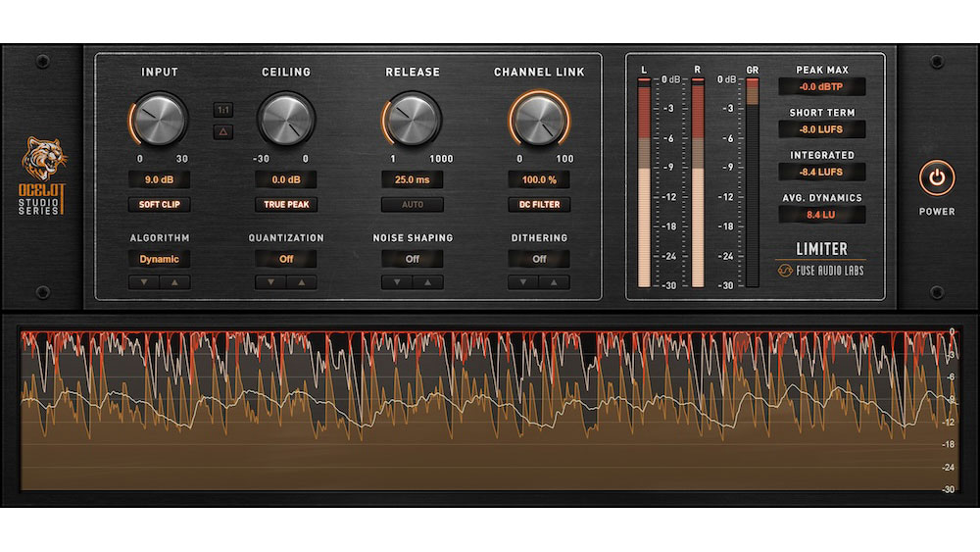Click Noise Shaping down arrow
This screenshot has height=552, width=980.
pyautogui.click(x=397, y=282)
